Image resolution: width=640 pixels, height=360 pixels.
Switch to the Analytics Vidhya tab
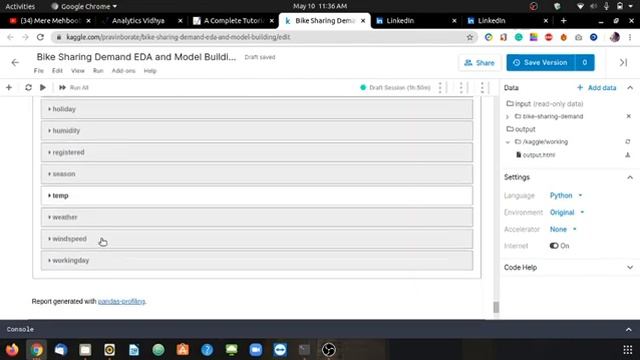tap(139, 21)
